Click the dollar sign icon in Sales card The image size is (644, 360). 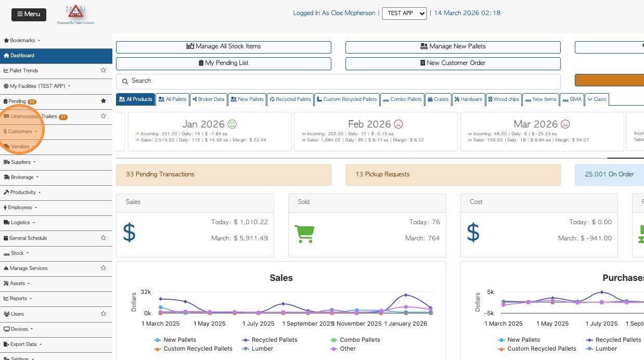(x=129, y=233)
